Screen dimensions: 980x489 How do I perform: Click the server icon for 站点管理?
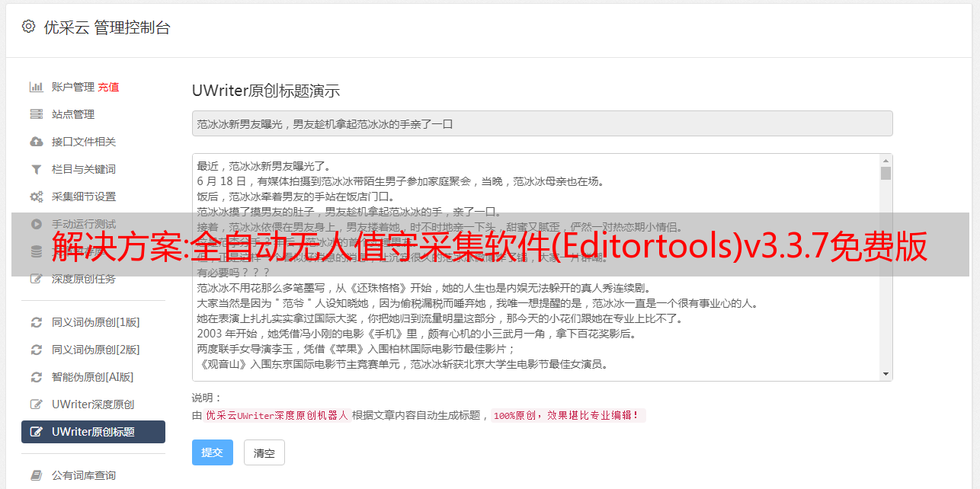(x=36, y=114)
